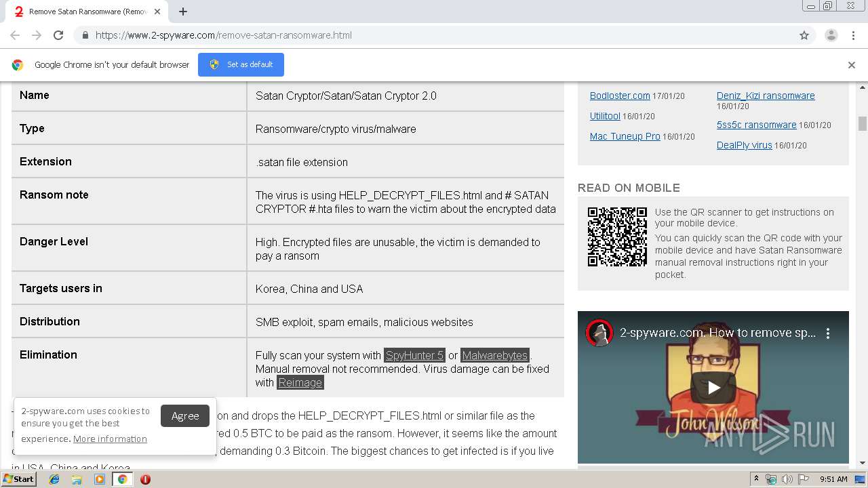Click the browser back arrow
868x488 pixels.
coord(15,35)
